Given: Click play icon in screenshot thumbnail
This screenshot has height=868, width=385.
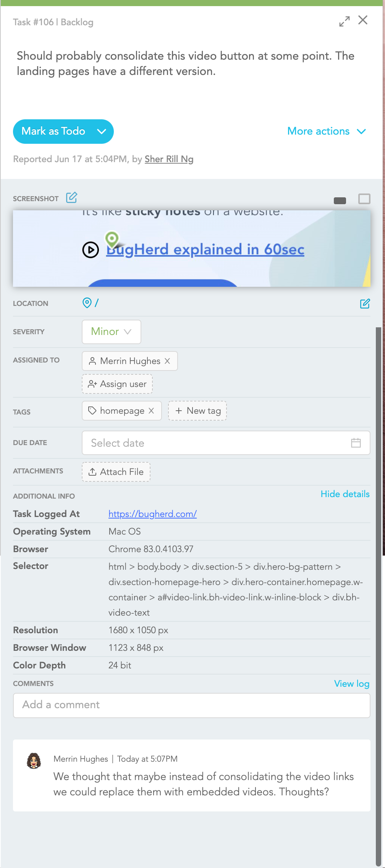Looking at the screenshot, I should [x=91, y=250].
